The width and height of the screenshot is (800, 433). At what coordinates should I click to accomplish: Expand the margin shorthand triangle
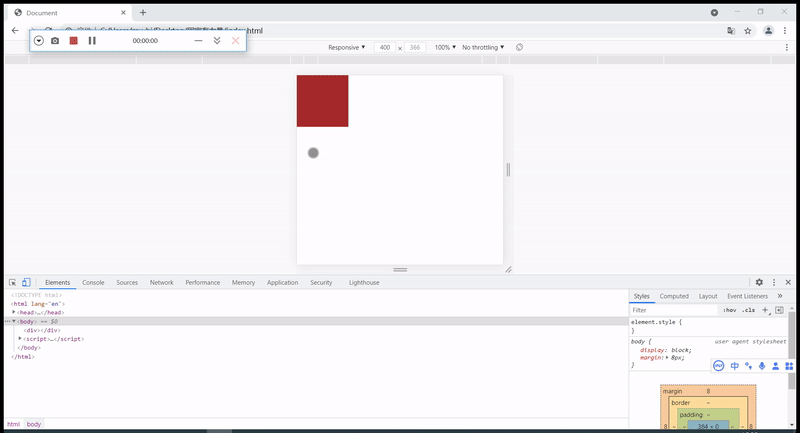[x=667, y=358]
